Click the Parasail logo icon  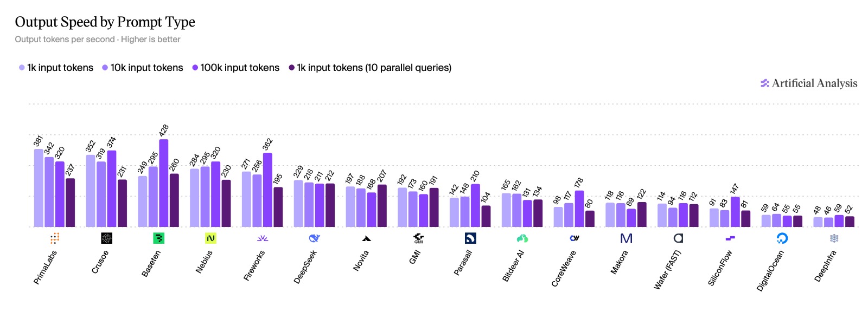click(470, 238)
